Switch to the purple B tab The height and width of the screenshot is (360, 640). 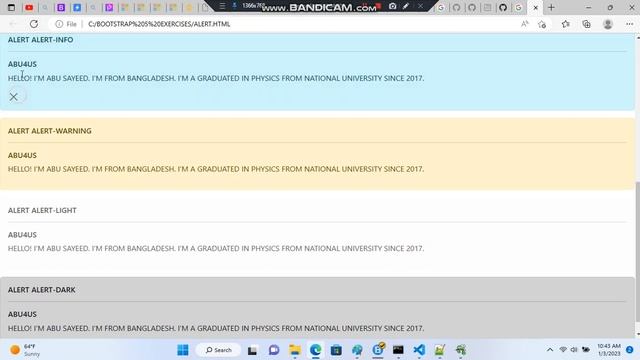pos(61,7)
